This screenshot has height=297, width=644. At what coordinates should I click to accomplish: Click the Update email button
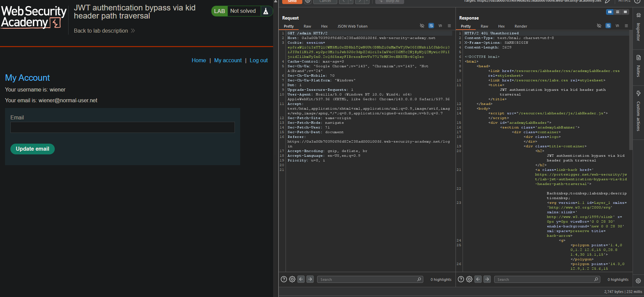coord(33,149)
